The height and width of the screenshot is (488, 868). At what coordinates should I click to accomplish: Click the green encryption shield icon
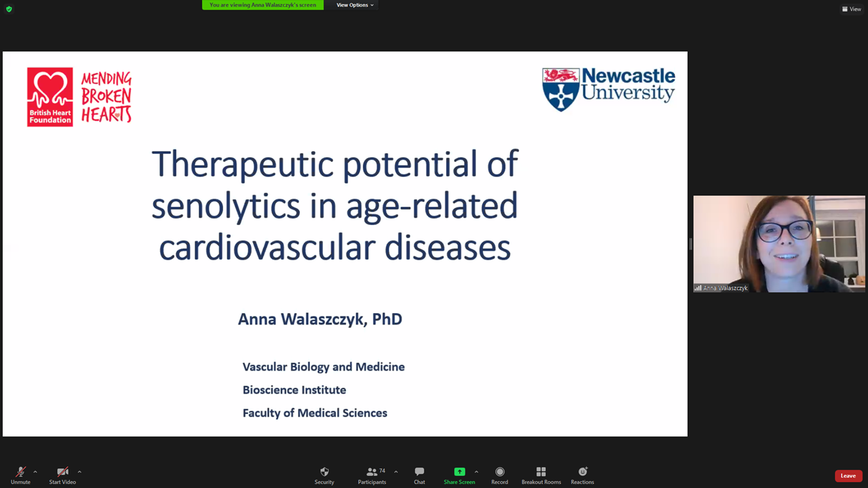(x=9, y=9)
